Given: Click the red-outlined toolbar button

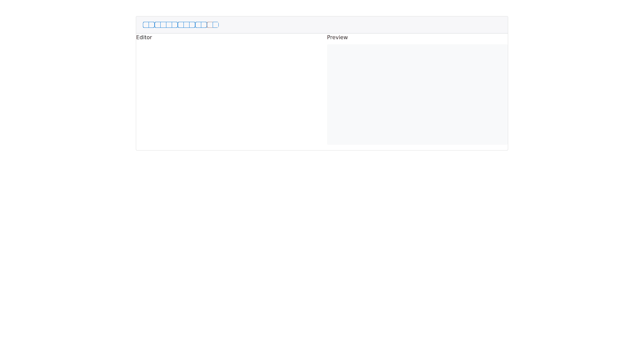Looking at the screenshot, I should point(210,25).
